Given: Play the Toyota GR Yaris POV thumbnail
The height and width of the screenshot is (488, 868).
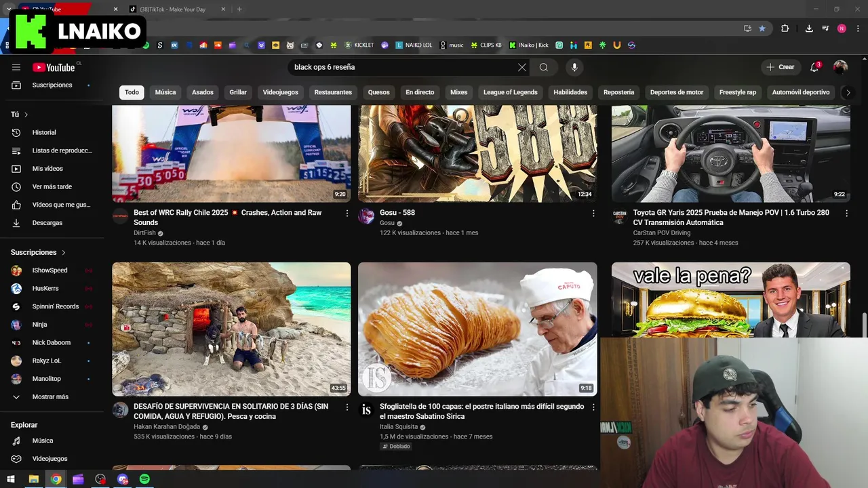Looking at the screenshot, I should 730,154.
